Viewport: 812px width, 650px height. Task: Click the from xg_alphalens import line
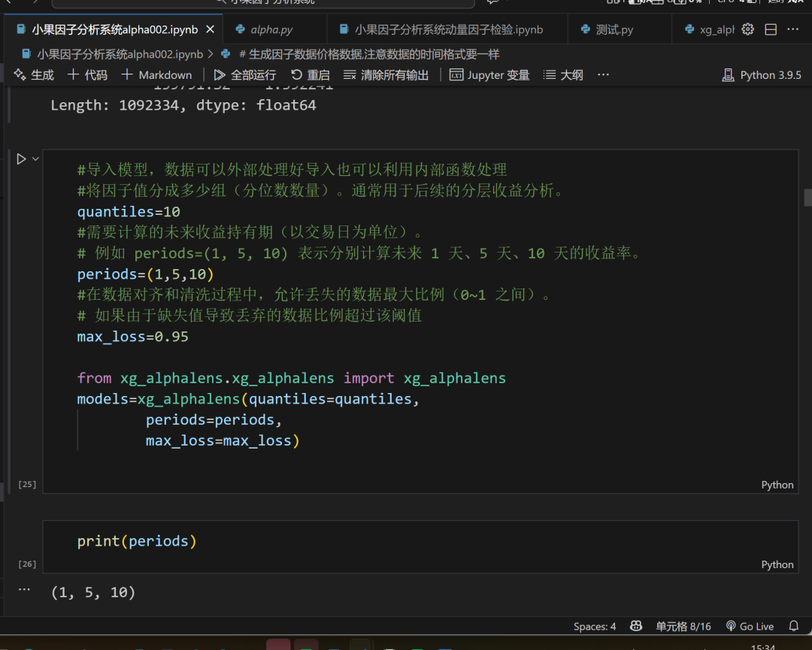coord(292,378)
